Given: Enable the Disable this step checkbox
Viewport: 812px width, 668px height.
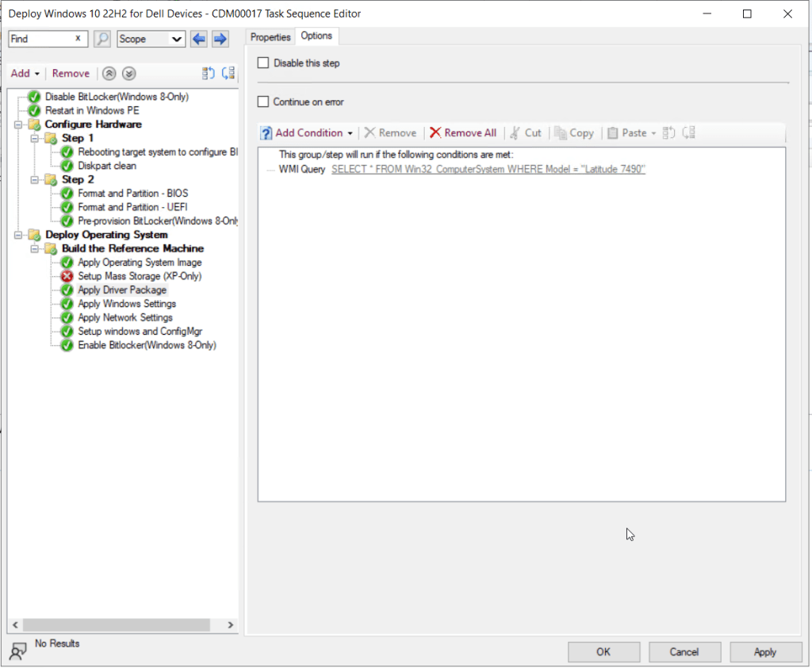Looking at the screenshot, I should click(263, 63).
